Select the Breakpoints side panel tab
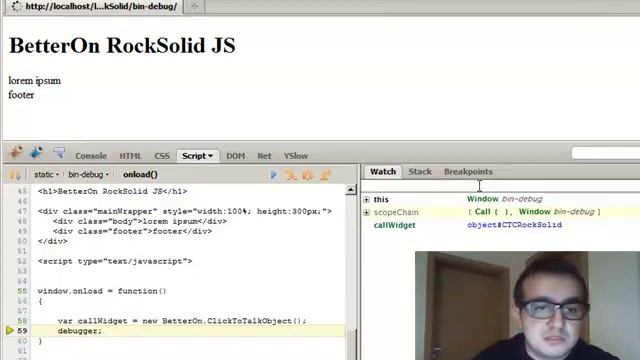Screen dimensions: 640x360 pos(468,171)
